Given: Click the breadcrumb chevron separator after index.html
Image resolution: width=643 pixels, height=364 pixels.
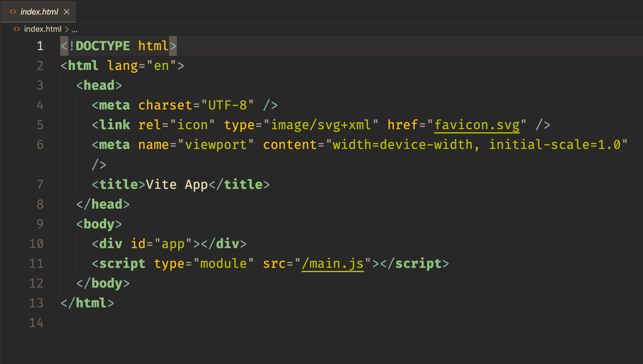Looking at the screenshot, I should click(x=67, y=30).
